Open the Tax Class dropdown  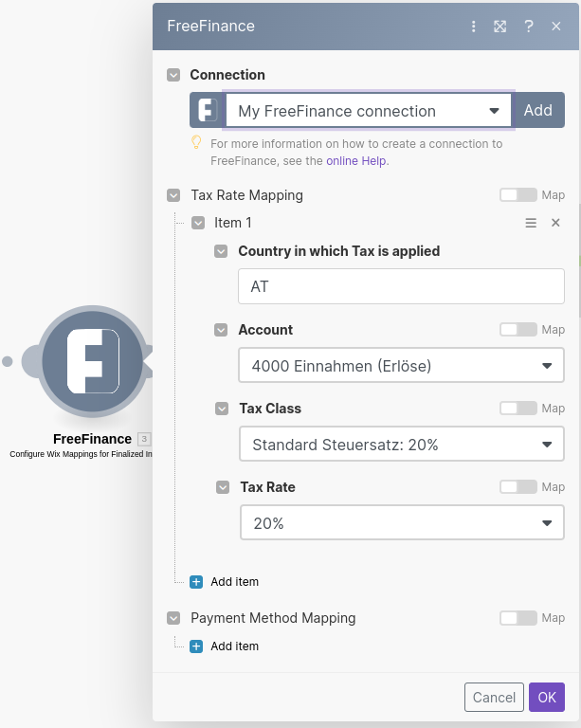(401, 445)
